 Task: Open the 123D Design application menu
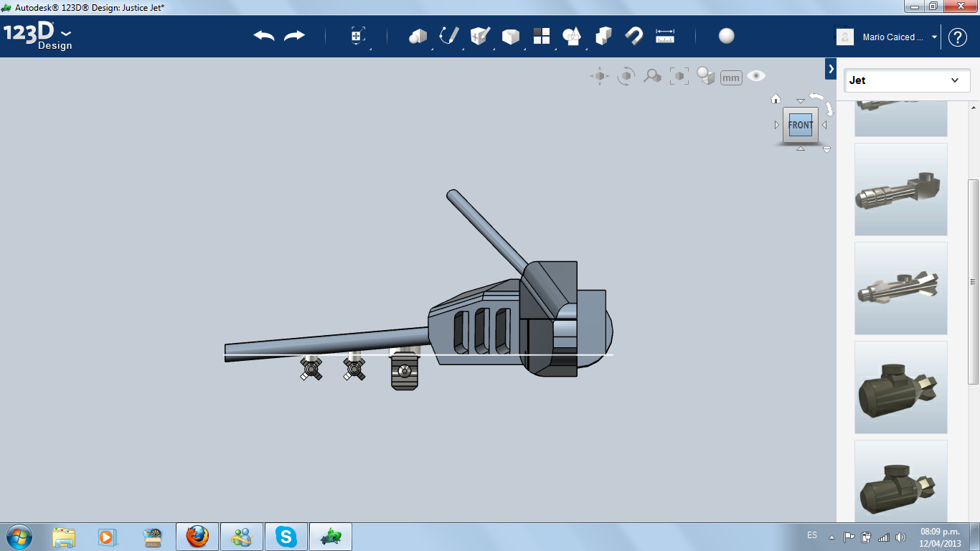(x=38, y=36)
